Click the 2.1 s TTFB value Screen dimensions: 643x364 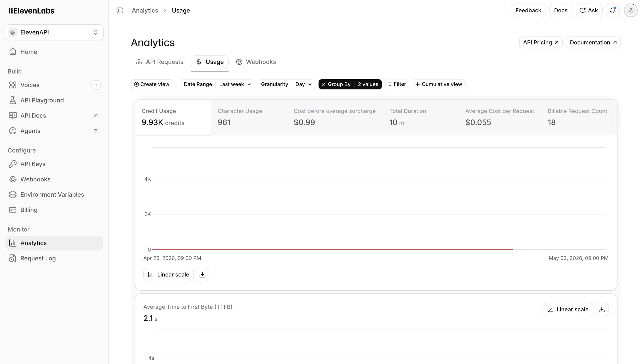pyautogui.click(x=150, y=318)
